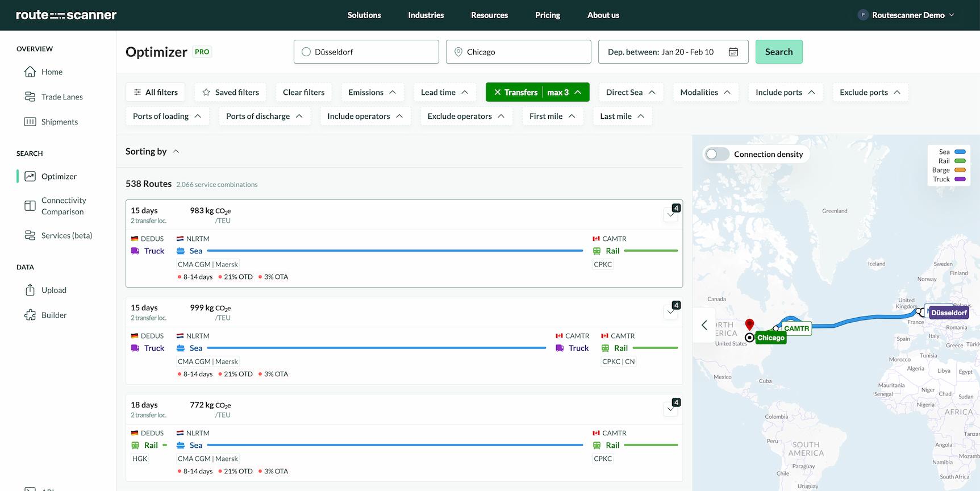Select the Düsseldorf origin radio circle

306,52
